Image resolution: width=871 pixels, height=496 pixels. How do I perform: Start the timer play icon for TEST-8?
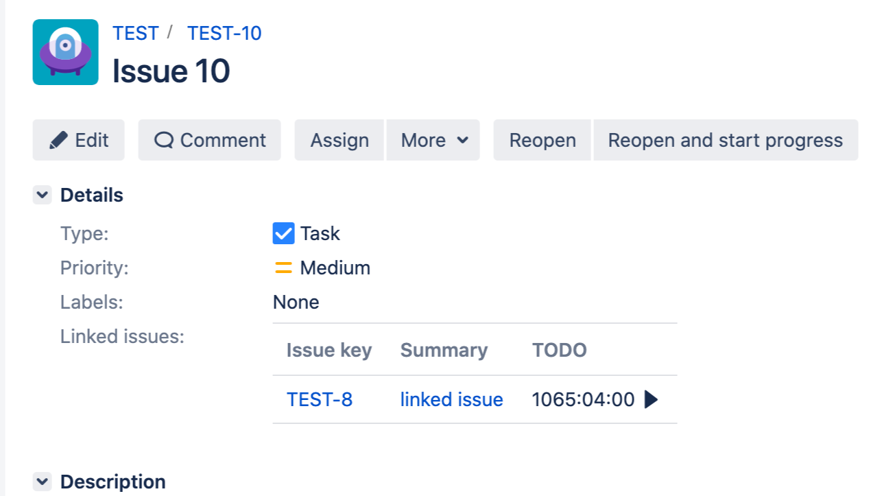(x=651, y=400)
